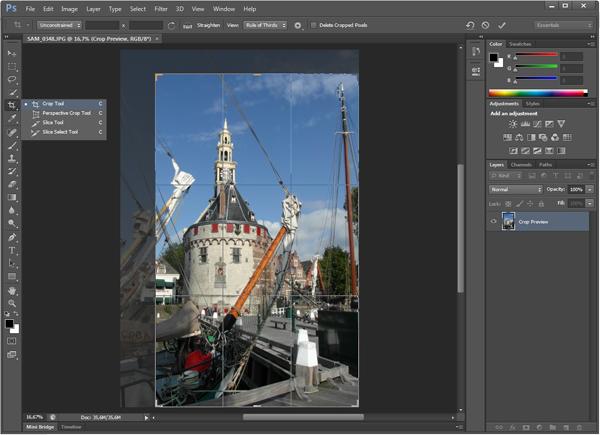
Task: Cancel the current crop operation
Action: pos(485,25)
